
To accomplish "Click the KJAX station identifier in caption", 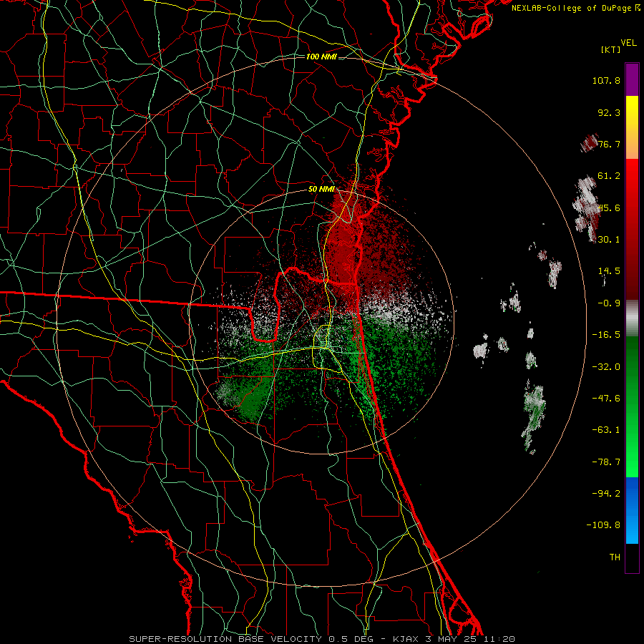I will click(406, 639).
